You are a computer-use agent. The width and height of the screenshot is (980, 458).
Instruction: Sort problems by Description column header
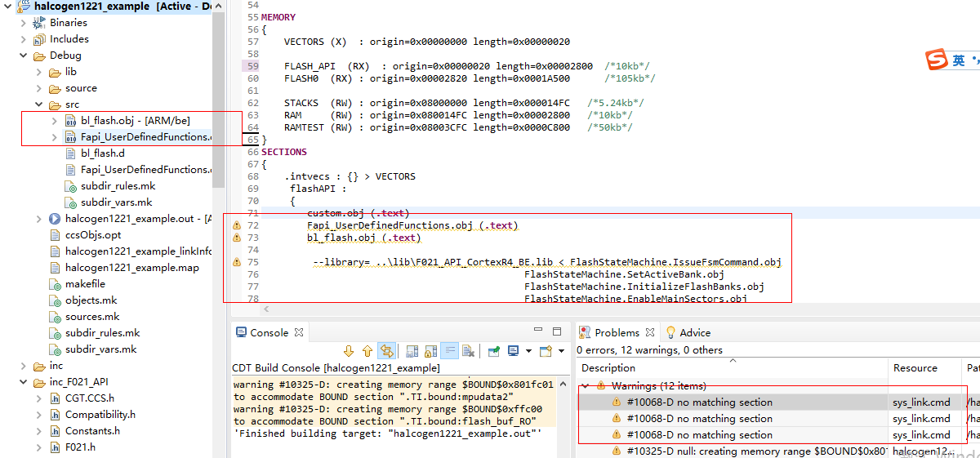click(732, 368)
